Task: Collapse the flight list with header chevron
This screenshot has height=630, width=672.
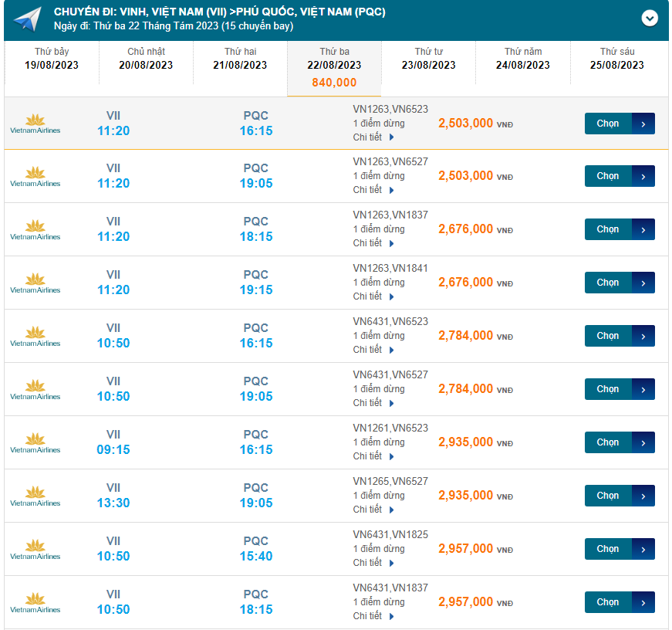Action: pos(650,18)
